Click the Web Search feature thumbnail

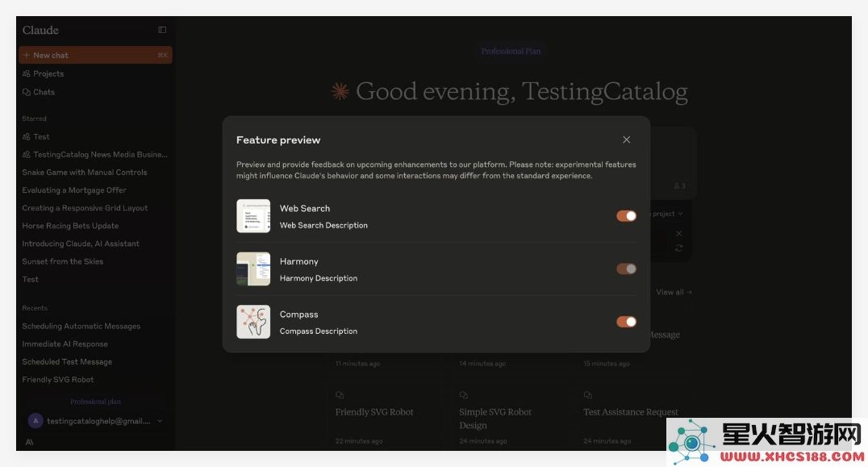pos(253,216)
